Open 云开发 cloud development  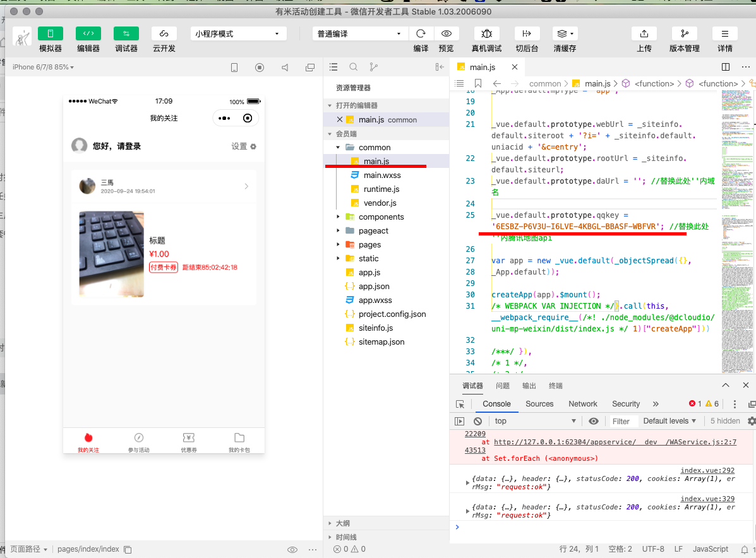(164, 33)
